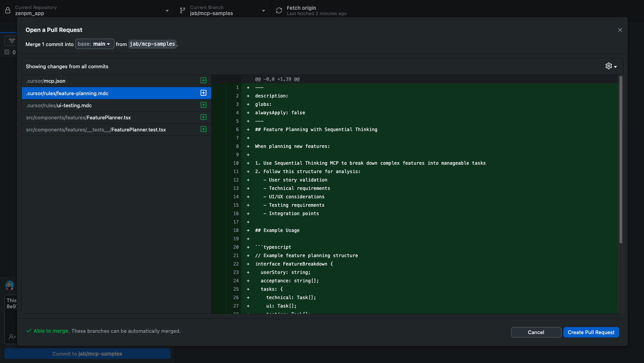Click the git branch icon beside Current Branch

click(182, 10)
